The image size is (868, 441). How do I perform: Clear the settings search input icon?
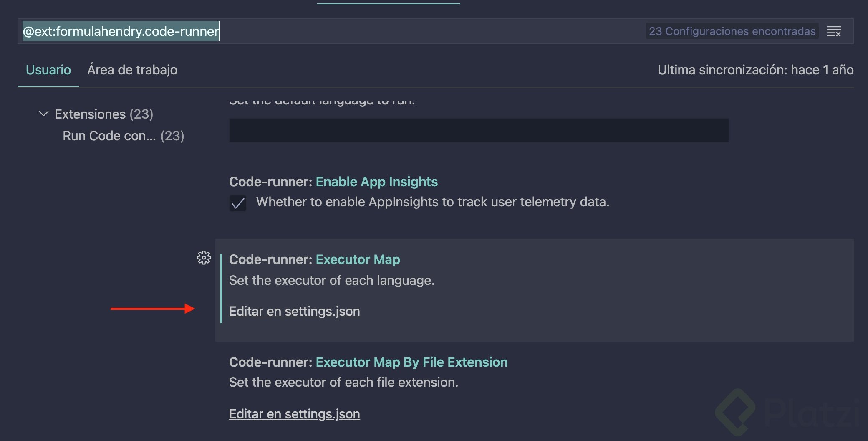pyautogui.click(x=834, y=31)
